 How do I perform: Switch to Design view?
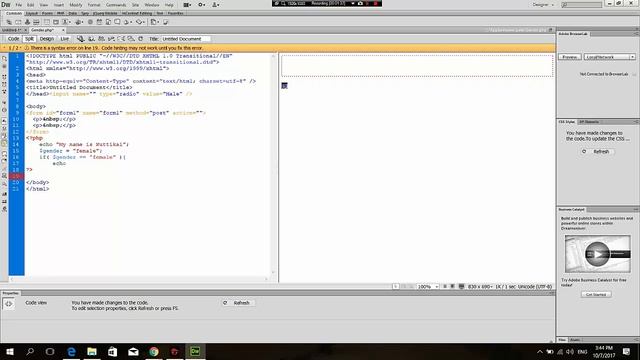tap(47, 39)
